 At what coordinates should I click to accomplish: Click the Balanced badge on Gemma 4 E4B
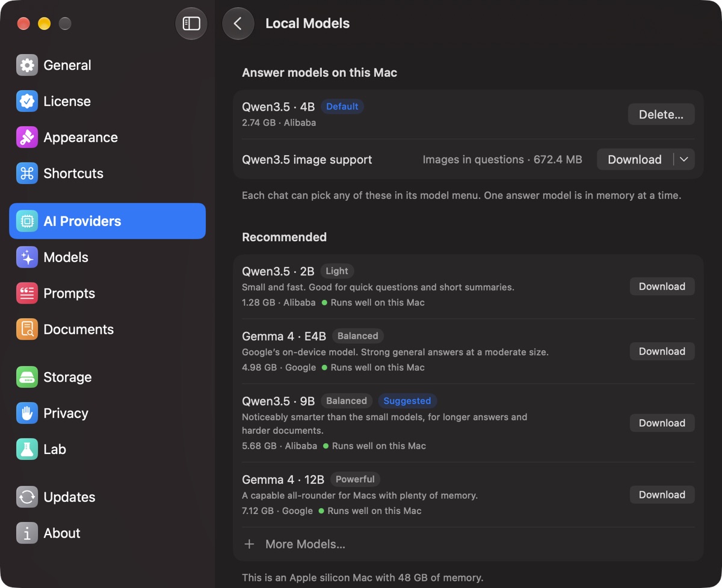(x=358, y=336)
